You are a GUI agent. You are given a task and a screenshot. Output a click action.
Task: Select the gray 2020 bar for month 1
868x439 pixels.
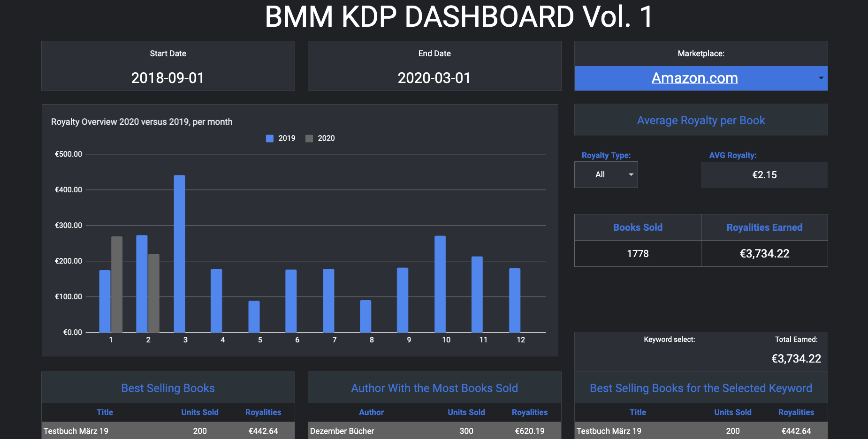pos(117,284)
